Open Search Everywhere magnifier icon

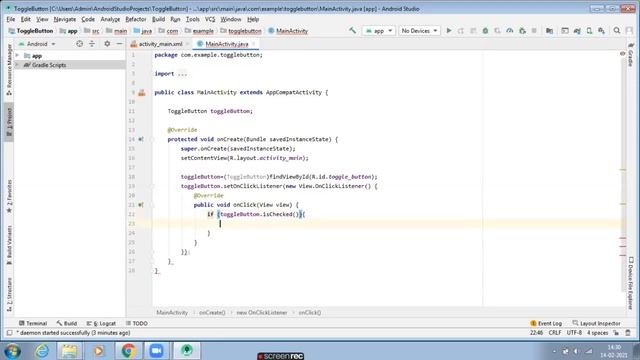click(x=617, y=31)
